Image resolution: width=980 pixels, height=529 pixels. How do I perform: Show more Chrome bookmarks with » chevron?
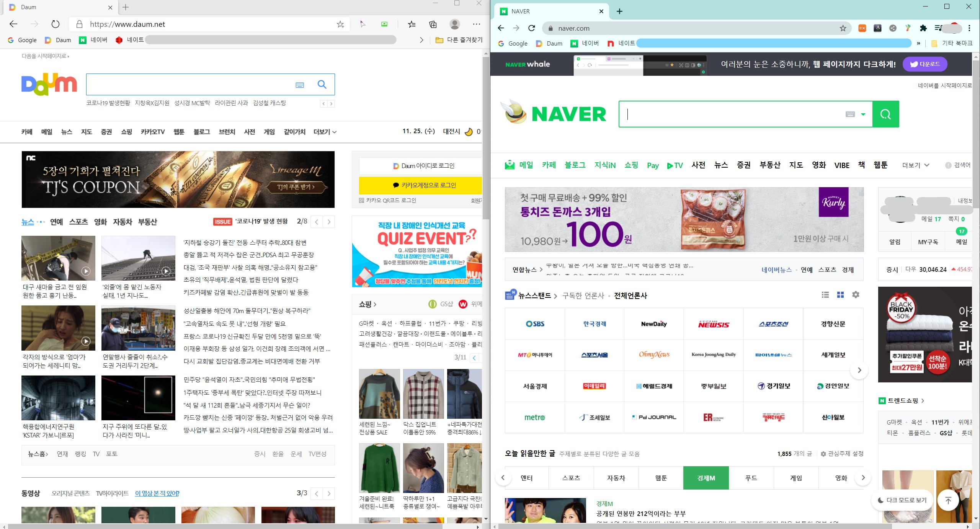click(918, 43)
